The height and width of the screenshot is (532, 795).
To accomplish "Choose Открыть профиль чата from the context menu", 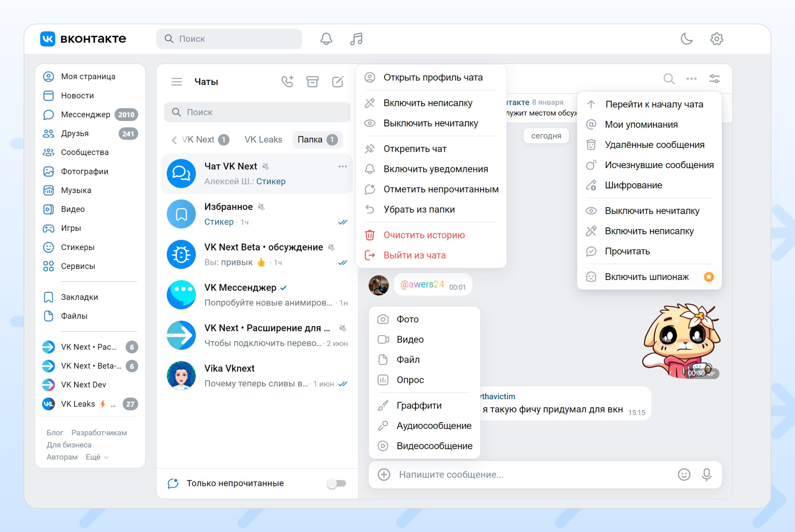I will pyautogui.click(x=431, y=77).
